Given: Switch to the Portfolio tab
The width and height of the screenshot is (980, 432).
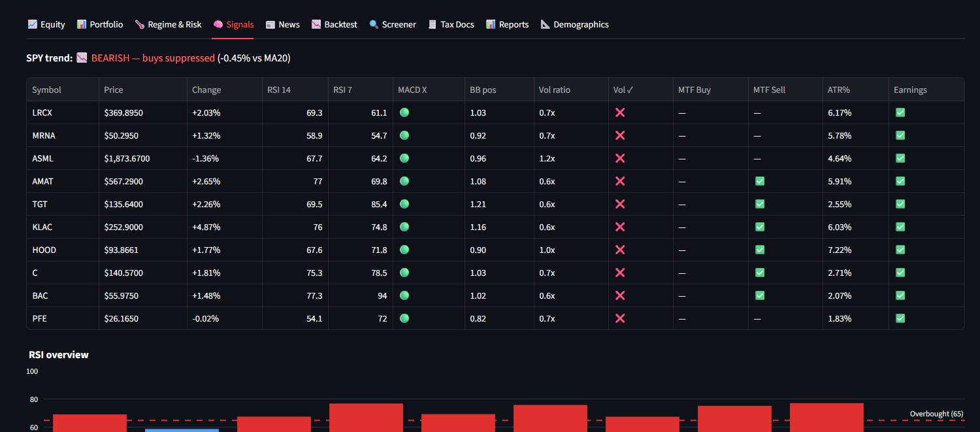Looking at the screenshot, I should (100, 24).
